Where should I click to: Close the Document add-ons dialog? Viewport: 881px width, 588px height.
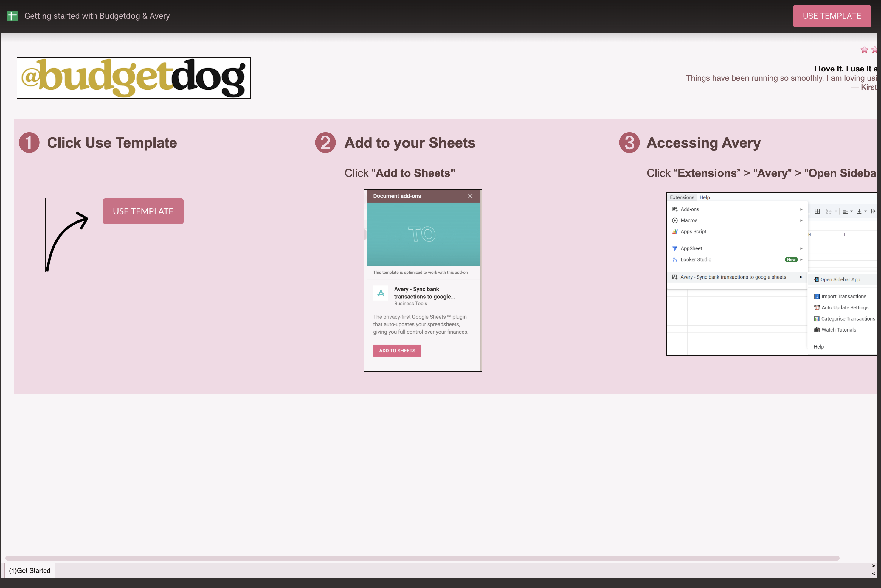[470, 196]
